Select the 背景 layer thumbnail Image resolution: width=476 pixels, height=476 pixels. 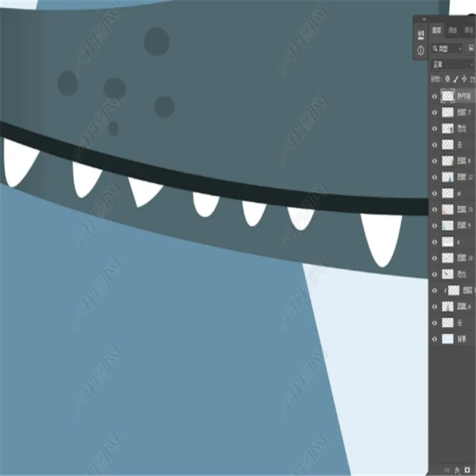[x=447, y=339]
